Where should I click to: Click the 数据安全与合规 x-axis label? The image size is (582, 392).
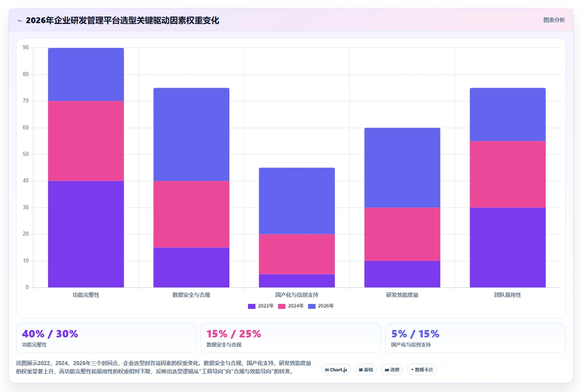191,295
